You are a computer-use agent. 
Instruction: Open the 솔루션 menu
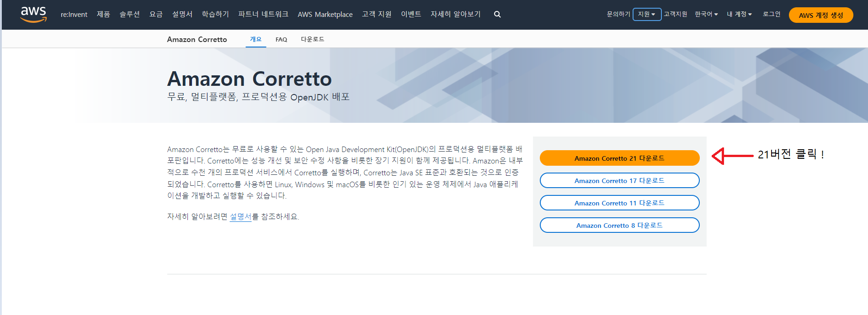pos(130,15)
